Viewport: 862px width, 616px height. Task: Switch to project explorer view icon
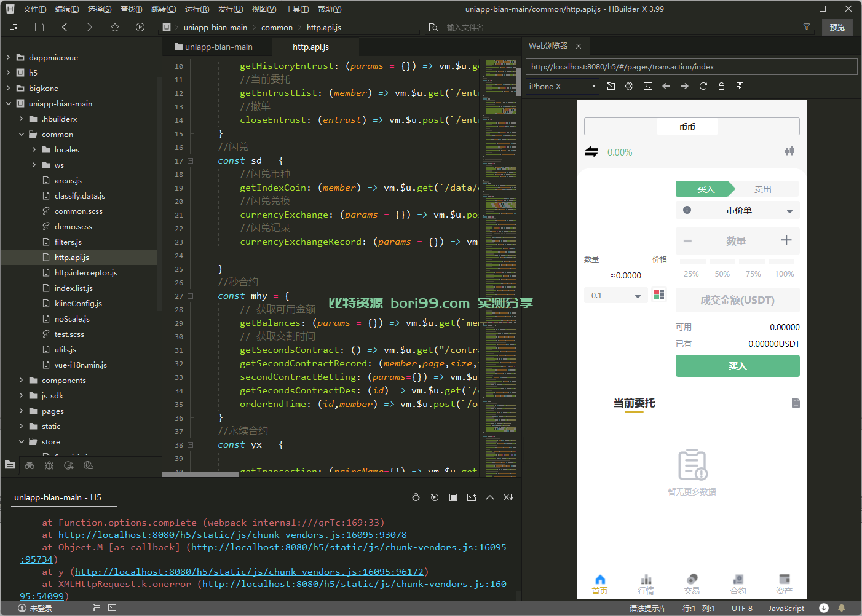point(10,465)
